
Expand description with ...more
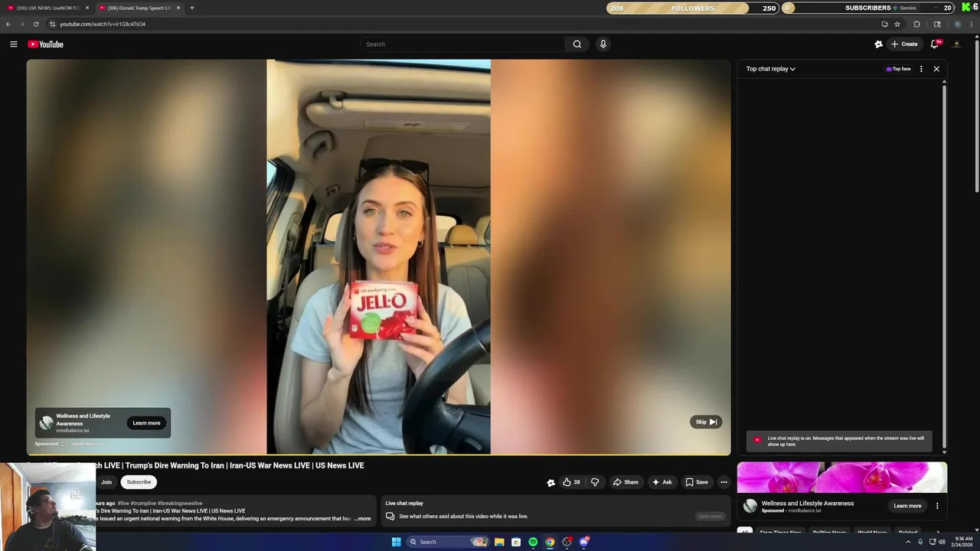tap(362, 519)
